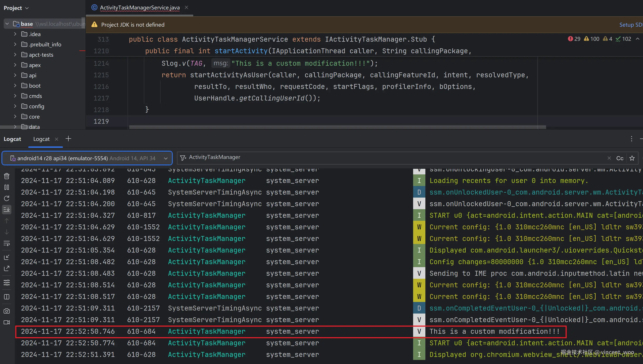Screen dimensions: 643x364
Task: Toggle soft-wrap in Logcat
Action: pyautogui.click(x=7, y=243)
